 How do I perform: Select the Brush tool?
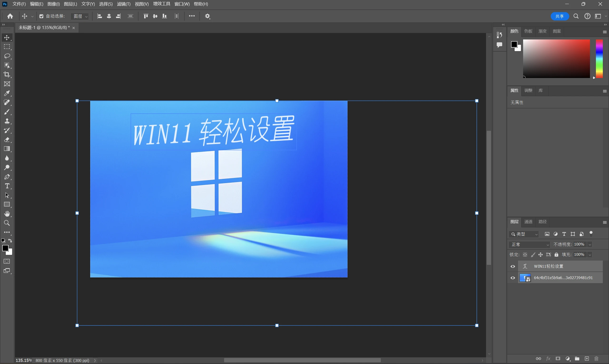tap(7, 112)
